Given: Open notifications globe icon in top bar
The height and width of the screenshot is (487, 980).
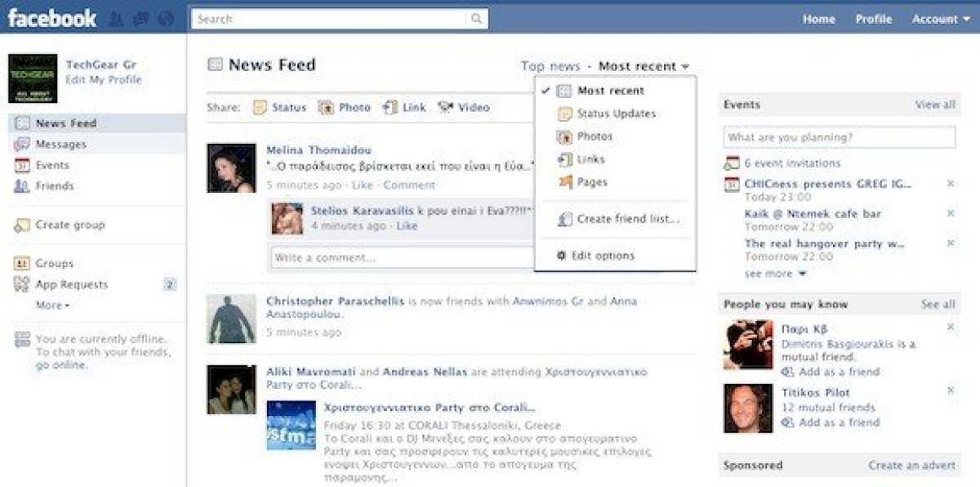Looking at the screenshot, I should (x=166, y=19).
